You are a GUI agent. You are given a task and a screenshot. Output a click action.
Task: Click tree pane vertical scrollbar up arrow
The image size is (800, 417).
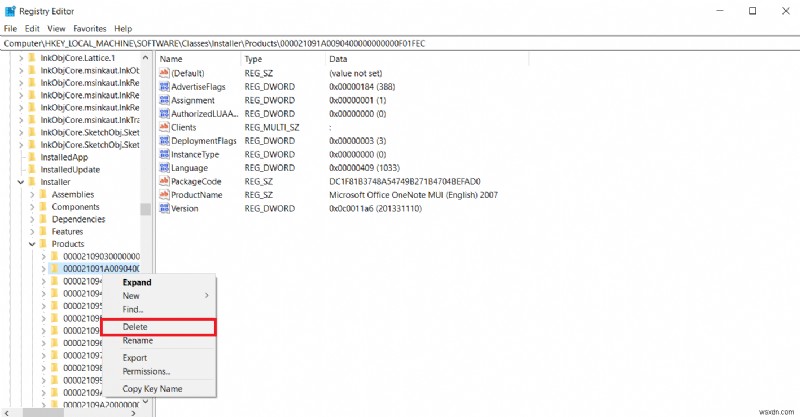145,58
